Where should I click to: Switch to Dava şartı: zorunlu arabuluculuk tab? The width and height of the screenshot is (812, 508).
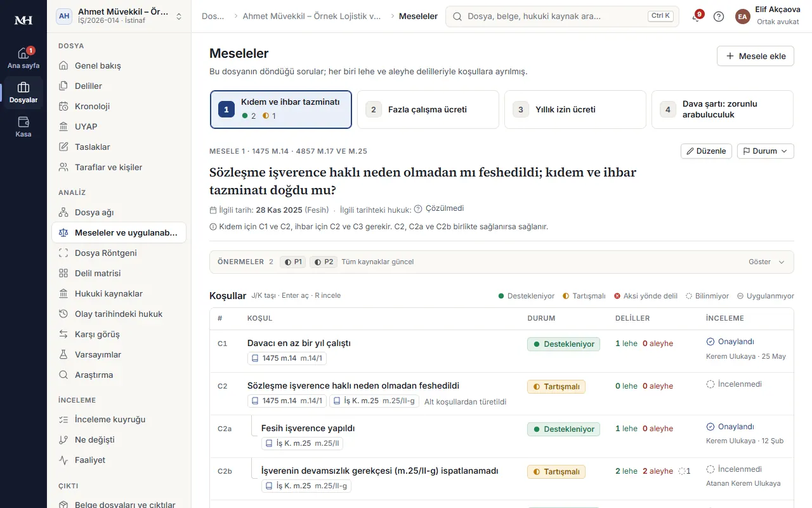[723, 109]
